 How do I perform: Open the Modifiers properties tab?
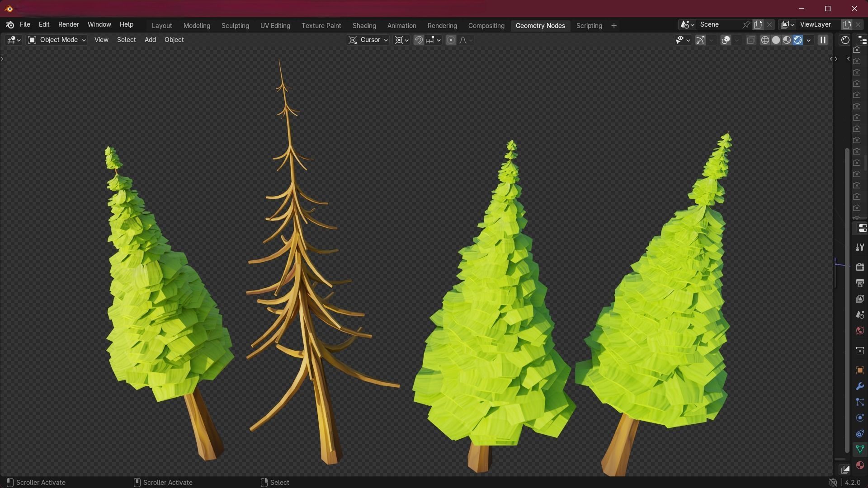(860, 386)
